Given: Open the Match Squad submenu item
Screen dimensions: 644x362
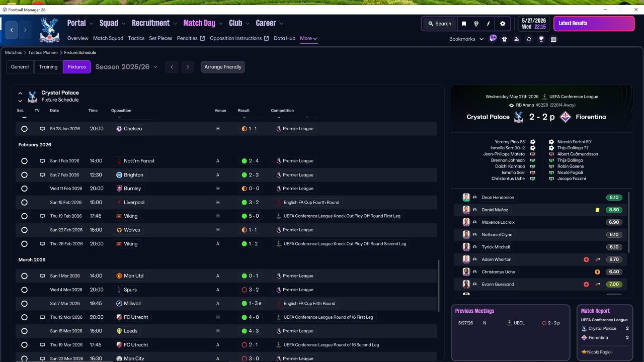Looking at the screenshot, I should (108, 38).
